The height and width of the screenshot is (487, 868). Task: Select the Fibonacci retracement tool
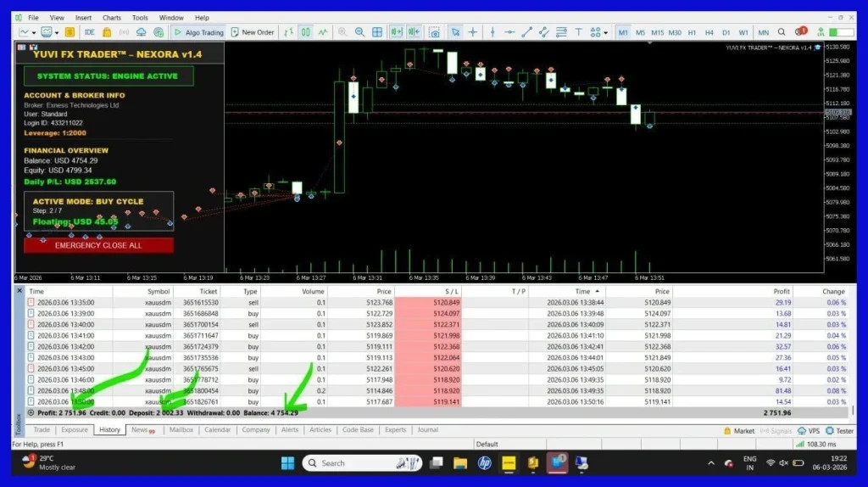pos(561,32)
